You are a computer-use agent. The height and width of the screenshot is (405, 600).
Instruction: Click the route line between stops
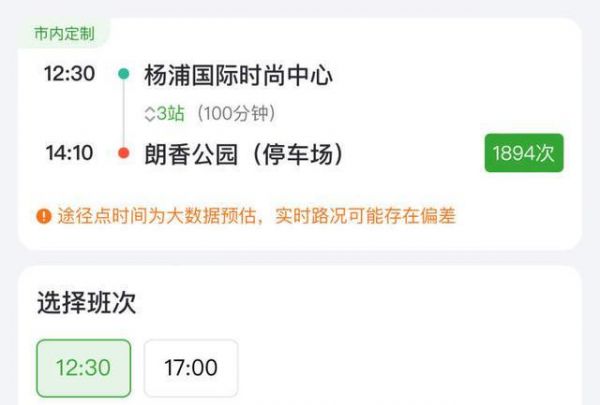click(124, 113)
